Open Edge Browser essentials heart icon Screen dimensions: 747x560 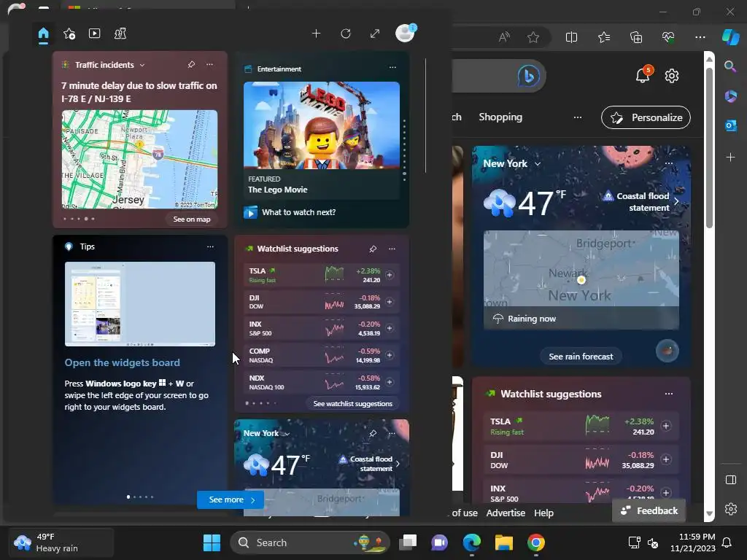[x=668, y=37]
